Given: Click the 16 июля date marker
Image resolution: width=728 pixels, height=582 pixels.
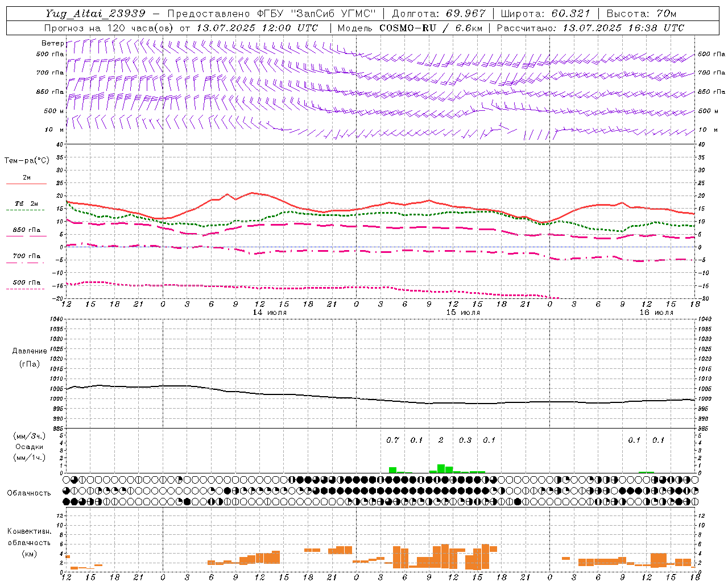Looking at the screenshot, I should (x=656, y=313).
